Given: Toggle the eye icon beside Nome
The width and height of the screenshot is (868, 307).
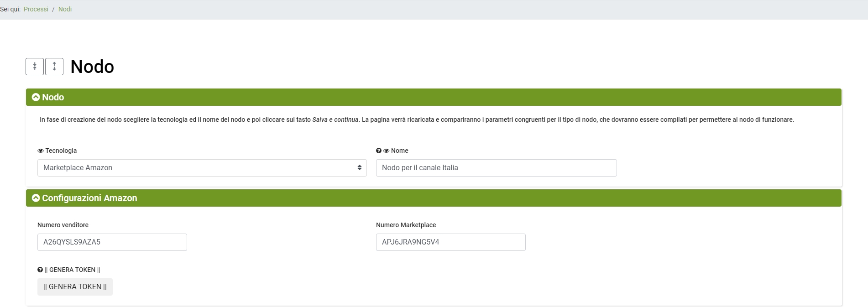Looking at the screenshot, I should coord(386,151).
